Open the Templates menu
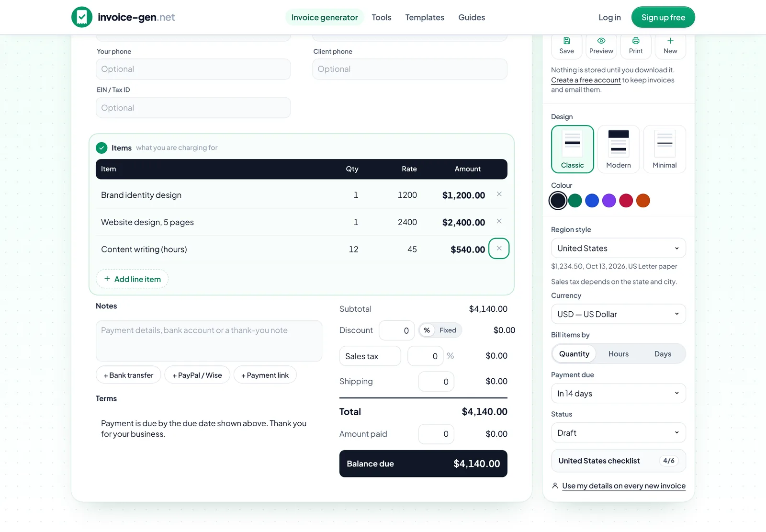Viewport: 766px width, 532px height. pyautogui.click(x=425, y=17)
